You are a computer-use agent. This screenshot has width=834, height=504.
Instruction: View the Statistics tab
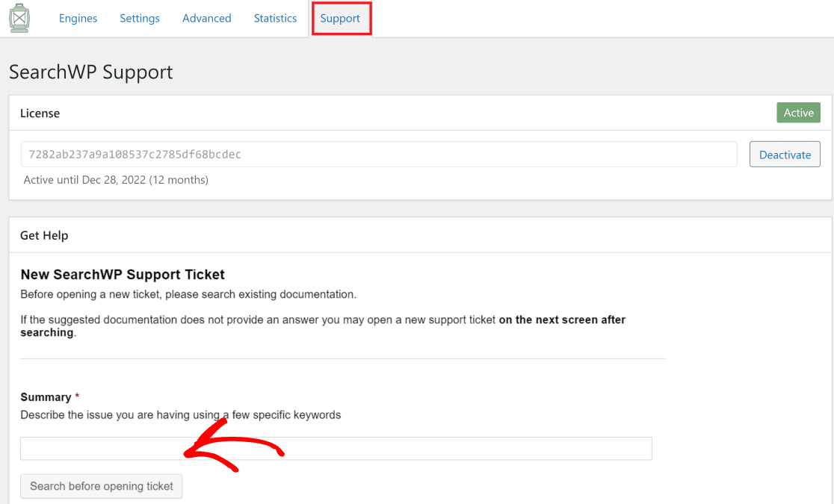pos(275,18)
